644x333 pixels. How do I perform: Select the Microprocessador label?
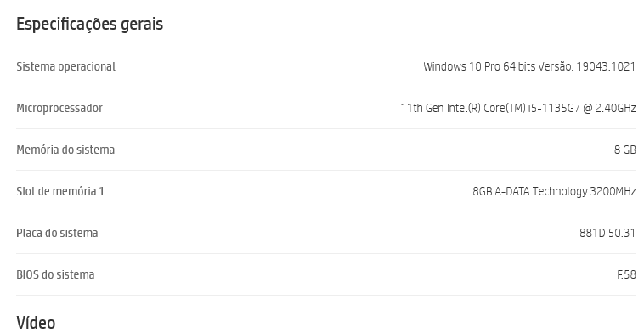tap(59, 108)
